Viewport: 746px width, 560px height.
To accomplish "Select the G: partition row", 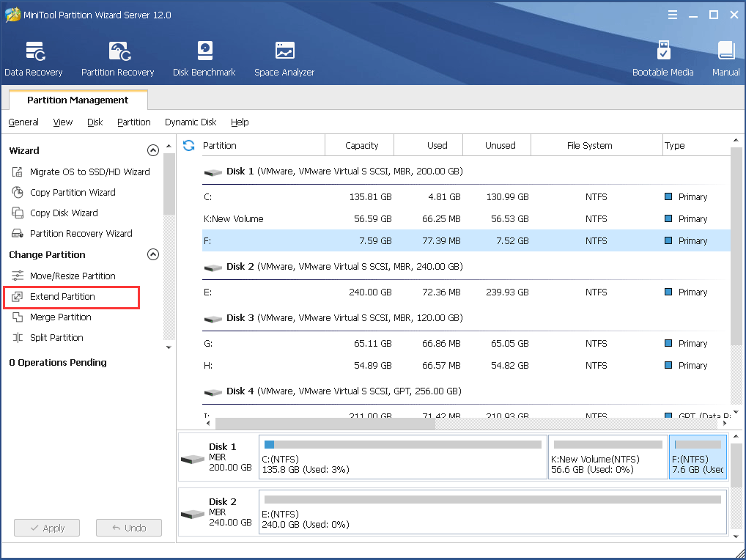I will [x=466, y=344].
